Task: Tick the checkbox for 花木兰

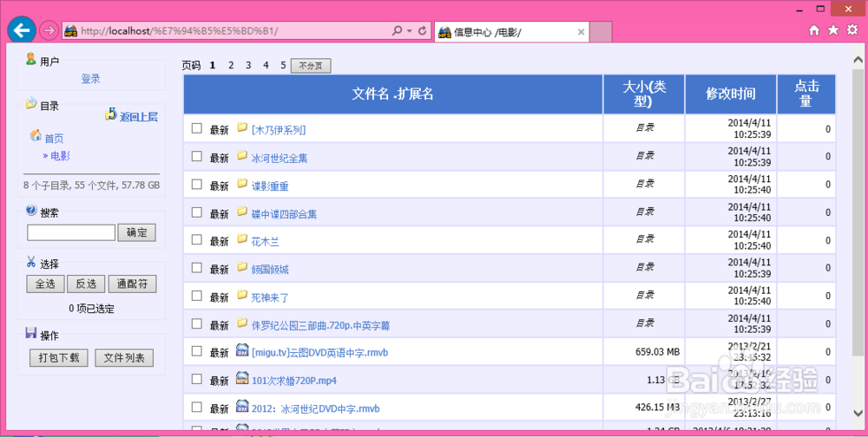Action: (x=196, y=240)
